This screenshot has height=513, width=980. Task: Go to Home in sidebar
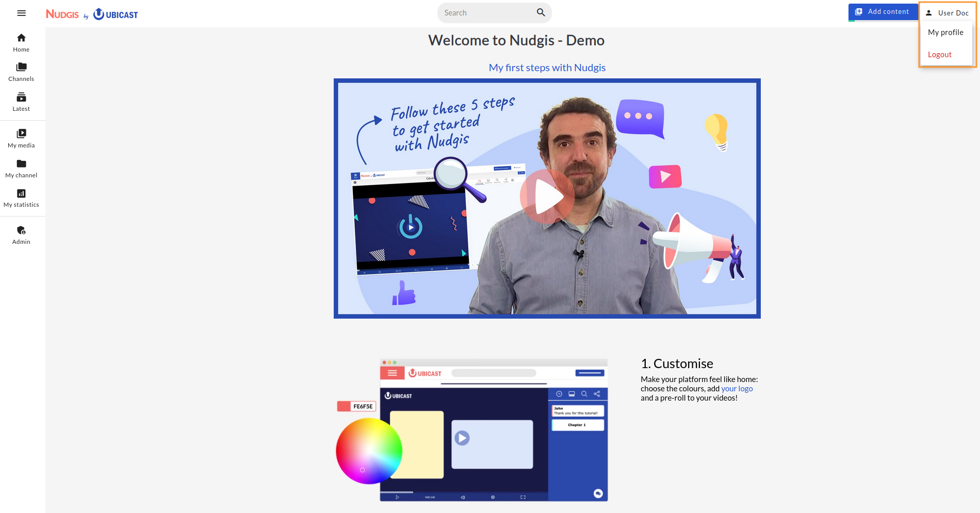click(x=21, y=43)
